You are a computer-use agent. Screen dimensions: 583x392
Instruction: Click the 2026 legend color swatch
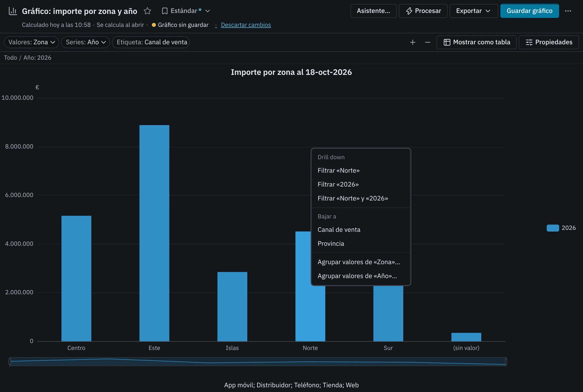tap(553, 228)
